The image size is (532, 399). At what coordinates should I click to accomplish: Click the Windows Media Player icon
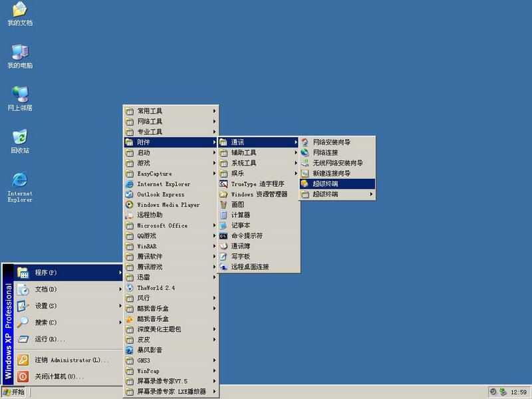pos(129,205)
